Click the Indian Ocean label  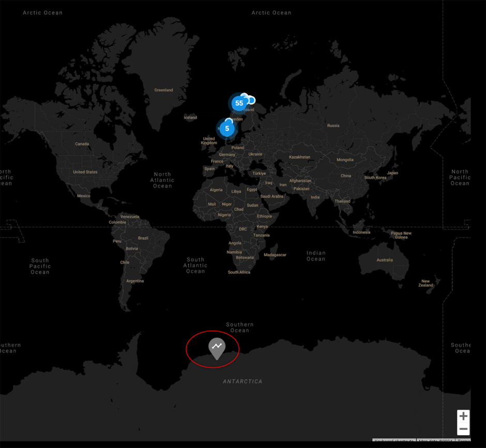pyautogui.click(x=316, y=256)
